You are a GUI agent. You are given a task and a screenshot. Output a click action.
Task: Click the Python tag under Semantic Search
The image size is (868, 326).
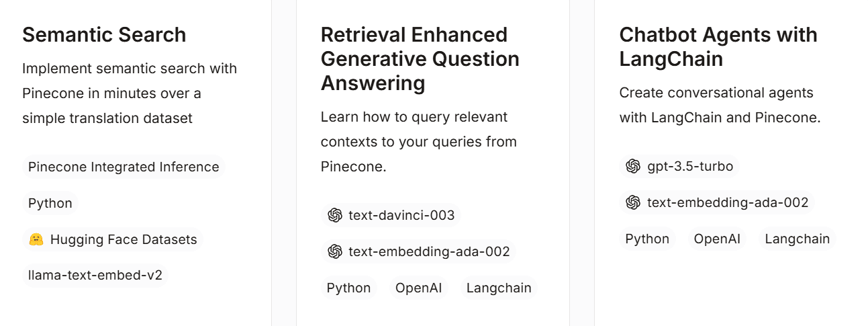coord(50,203)
